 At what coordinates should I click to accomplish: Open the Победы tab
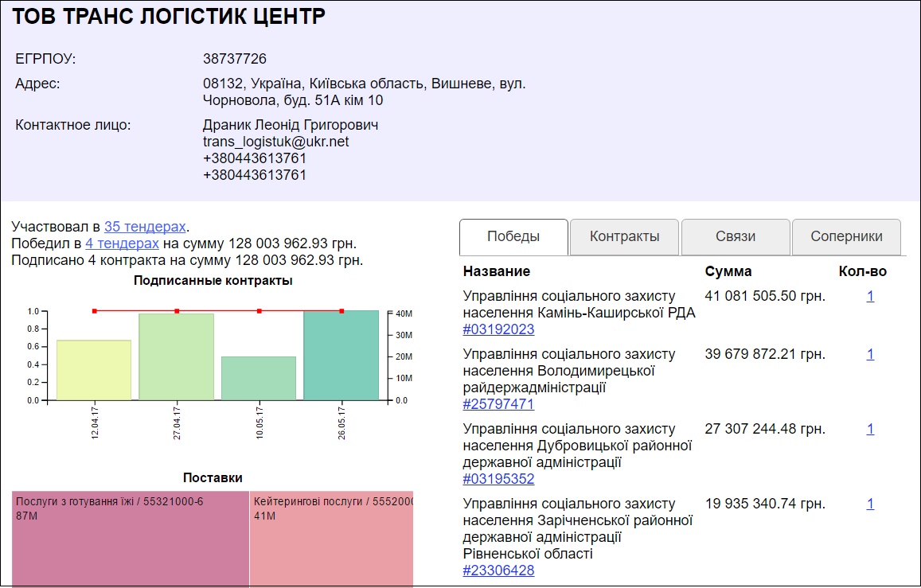tap(513, 236)
